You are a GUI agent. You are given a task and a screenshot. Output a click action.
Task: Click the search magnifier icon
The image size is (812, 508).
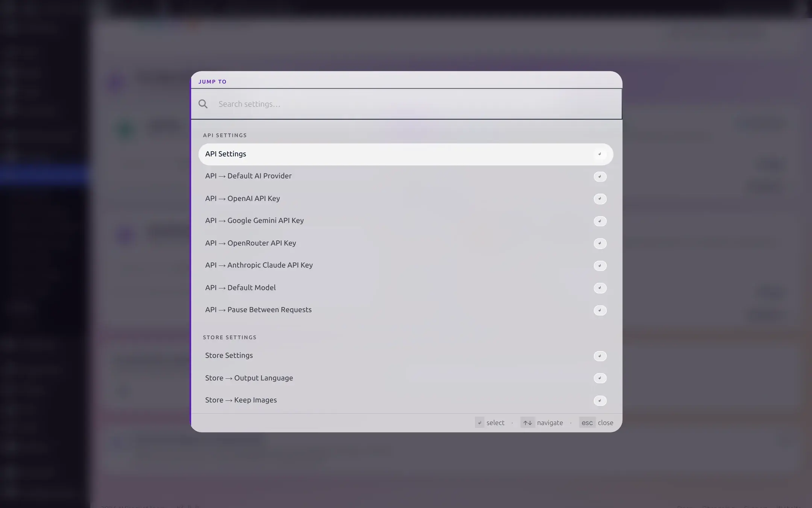point(203,104)
